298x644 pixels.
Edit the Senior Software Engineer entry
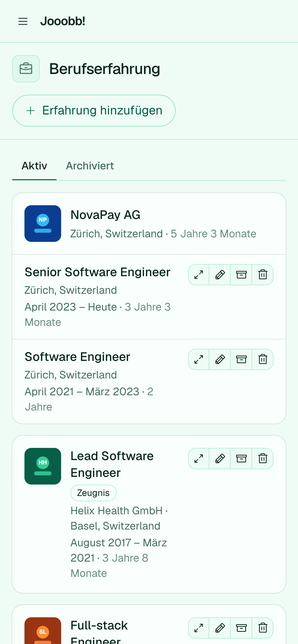tap(220, 275)
